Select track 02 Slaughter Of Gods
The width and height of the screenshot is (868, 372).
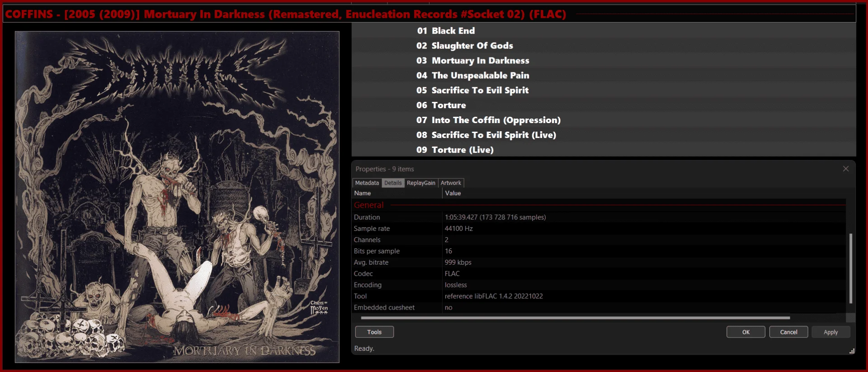click(x=604, y=46)
